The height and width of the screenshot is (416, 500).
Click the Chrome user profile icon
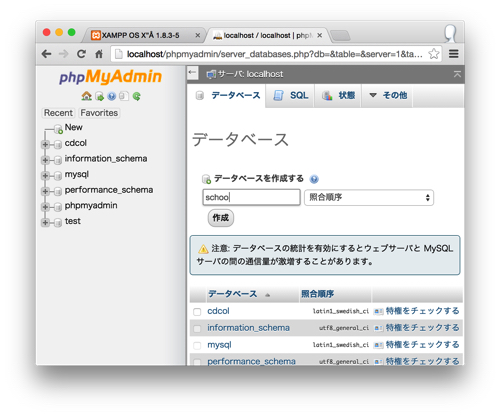coord(450,34)
